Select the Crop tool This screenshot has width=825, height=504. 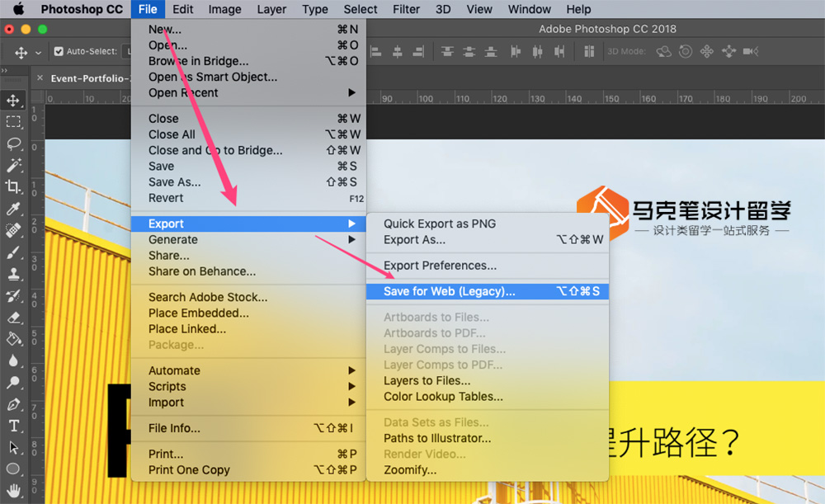pyautogui.click(x=13, y=186)
